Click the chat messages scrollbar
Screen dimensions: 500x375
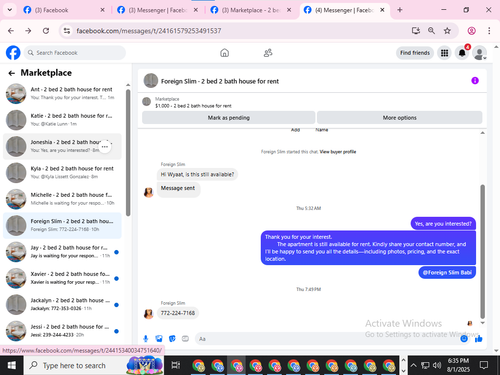click(482, 252)
